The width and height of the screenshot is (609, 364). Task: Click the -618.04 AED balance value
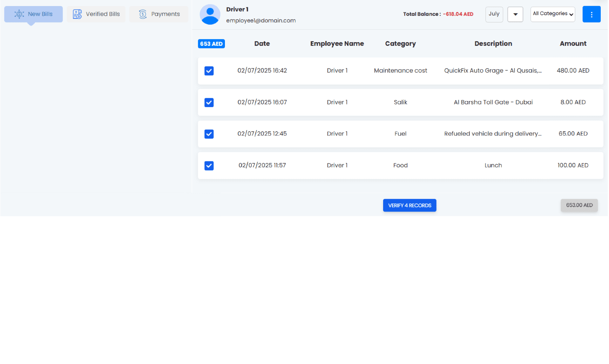point(458,14)
